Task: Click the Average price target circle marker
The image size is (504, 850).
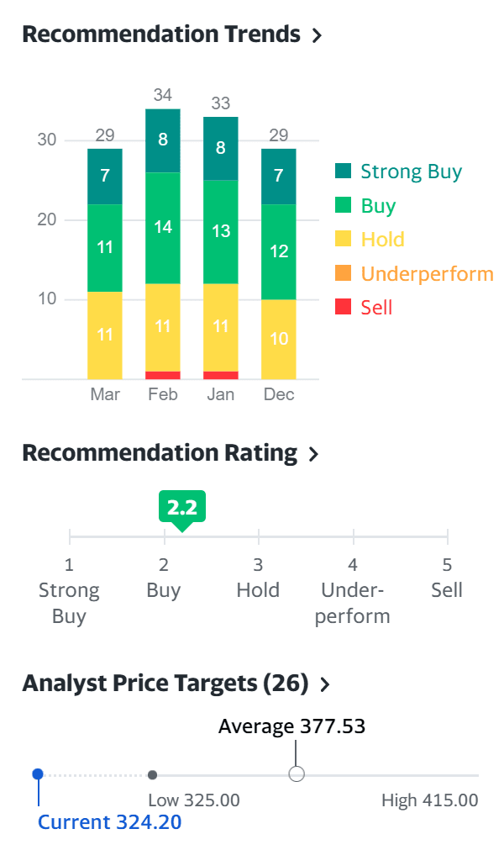Action: point(297,774)
